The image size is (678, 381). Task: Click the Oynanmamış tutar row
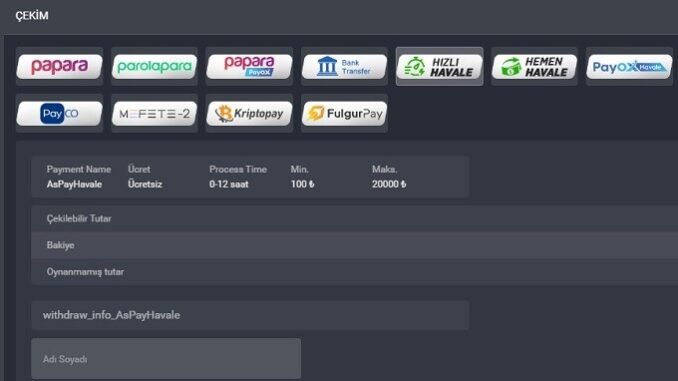coord(355,272)
